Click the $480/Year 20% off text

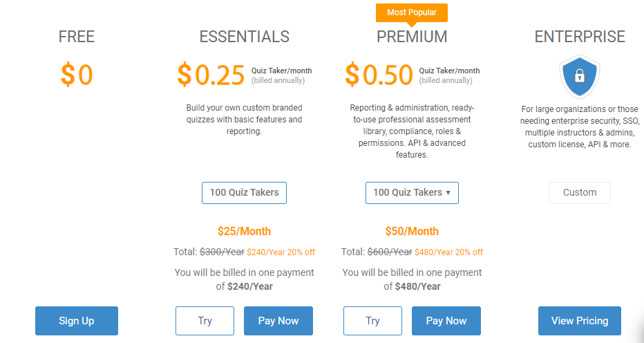click(x=448, y=252)
